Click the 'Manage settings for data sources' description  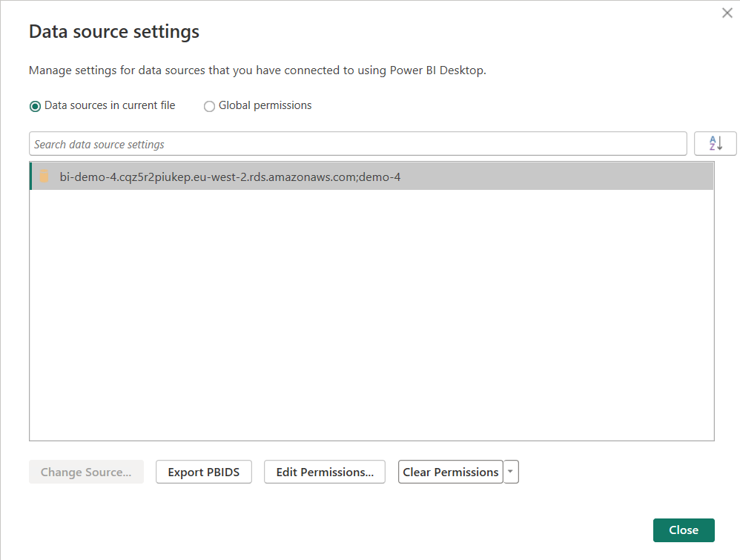point(257,70)
